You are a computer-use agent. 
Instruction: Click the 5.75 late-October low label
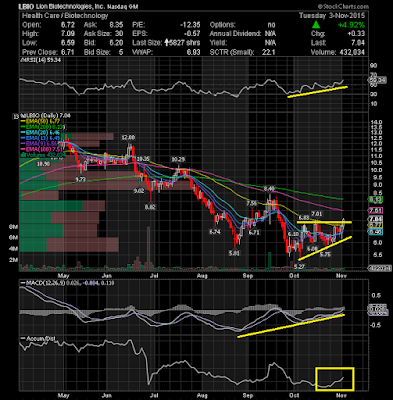click(x=325, y=254)
